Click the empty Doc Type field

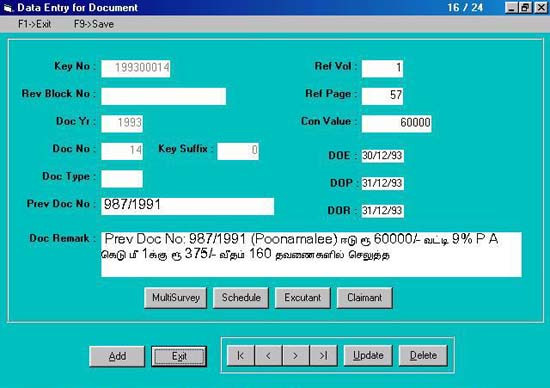pos(122,179)
